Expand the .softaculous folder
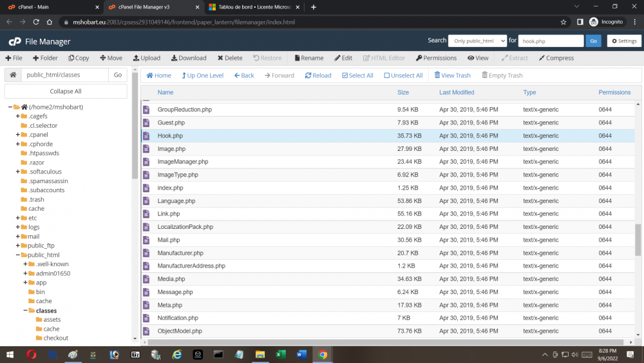 (17, 172)
